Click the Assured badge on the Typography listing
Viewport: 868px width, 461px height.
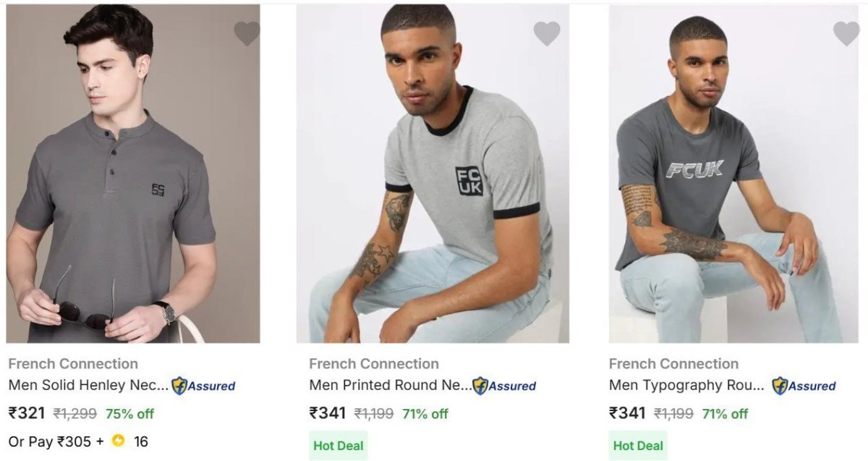pos(805,387)
